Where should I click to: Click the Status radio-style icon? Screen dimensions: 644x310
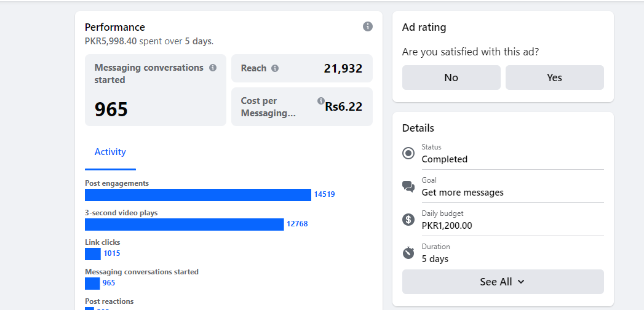(408, 153)
